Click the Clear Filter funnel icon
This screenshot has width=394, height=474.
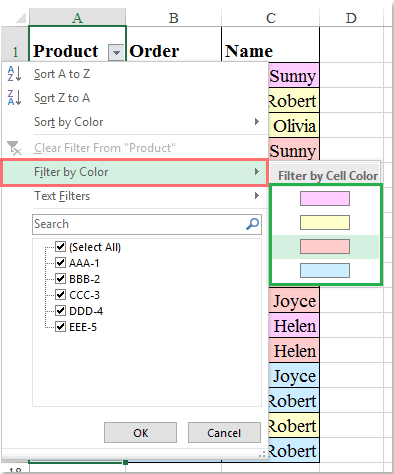click(x=14, y=148)
